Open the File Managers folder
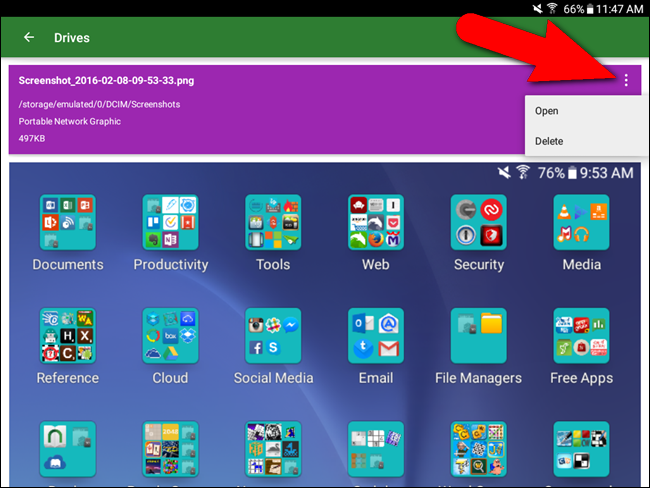 tap(478, 336)
